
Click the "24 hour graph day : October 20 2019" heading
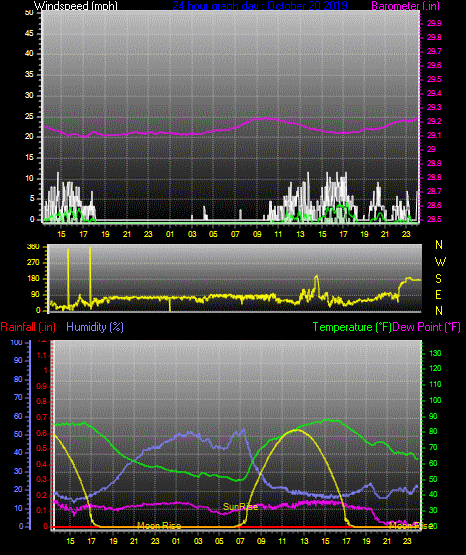point(260,6)
